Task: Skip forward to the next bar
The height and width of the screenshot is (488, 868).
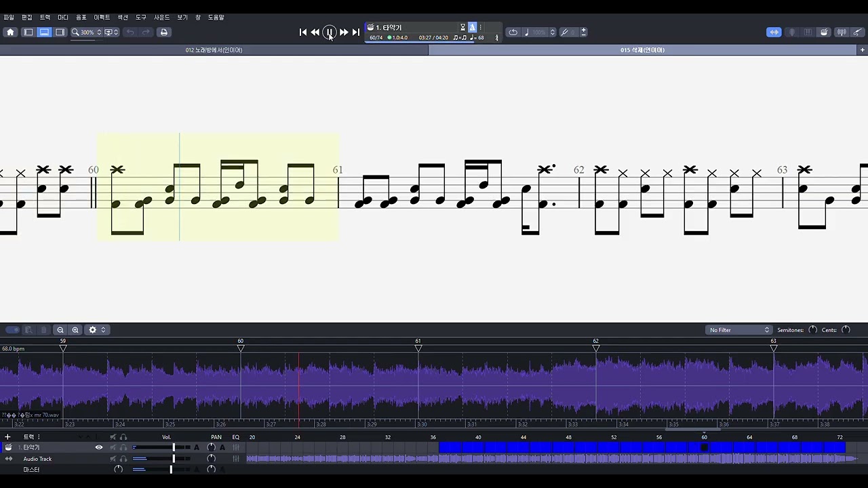Action: [344, 32]
